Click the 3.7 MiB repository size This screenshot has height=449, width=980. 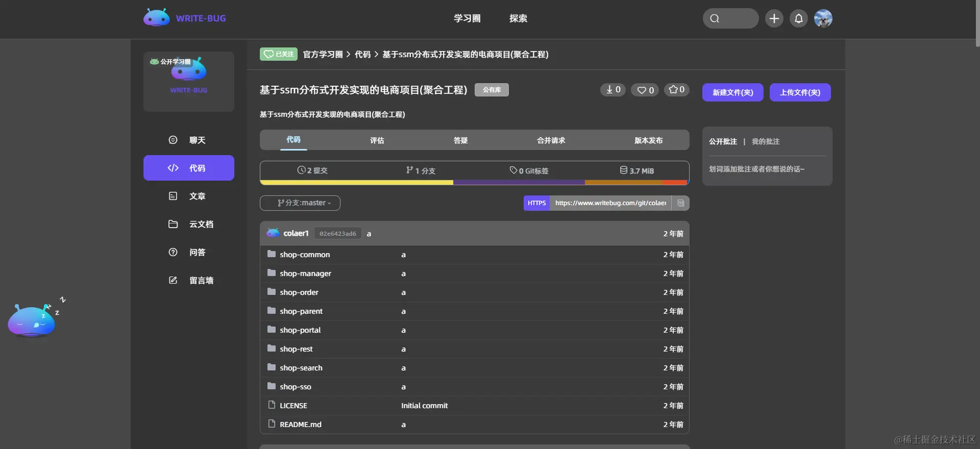tap(636, 170)
